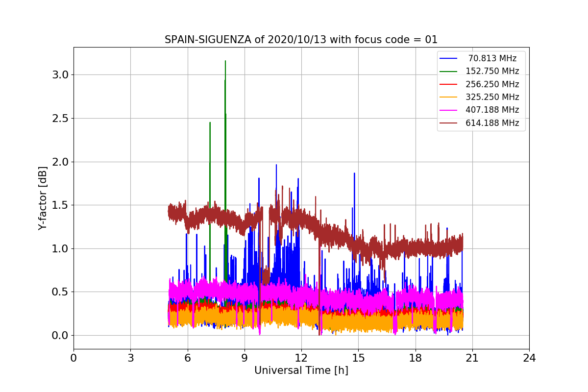Image resolution: width=588 pixels, height=392 pixels.
Task: Click the isolated blue spike peak near hour 15
Action: click(x=354, y=173)
